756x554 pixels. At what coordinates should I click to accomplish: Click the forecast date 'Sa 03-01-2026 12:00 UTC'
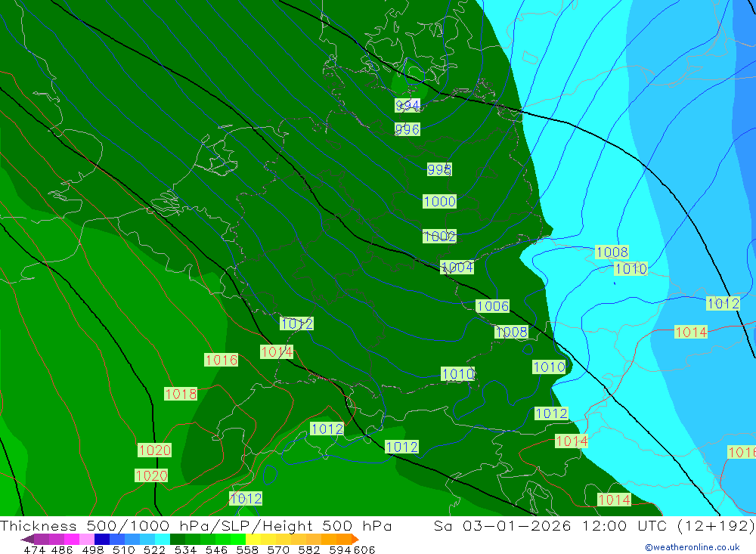click(550, 525)
